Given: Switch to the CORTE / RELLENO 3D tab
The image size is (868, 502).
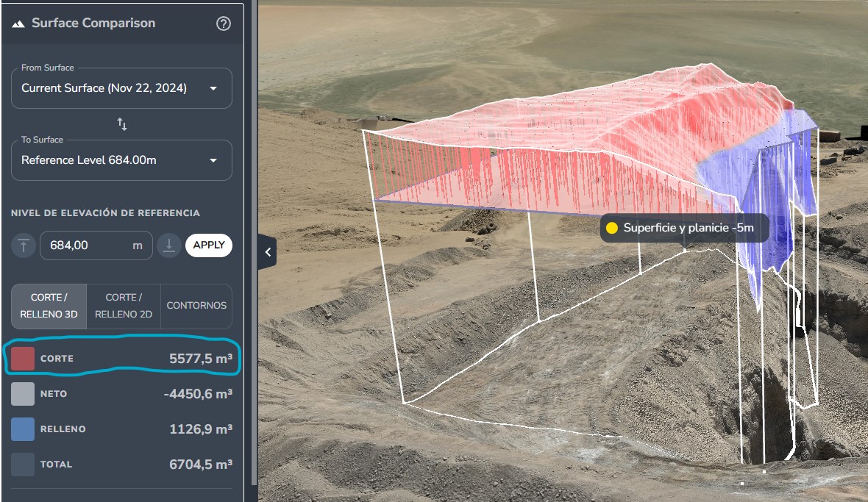Looking at the screenshot, I should pyautogui.click(x=49, y=306).
